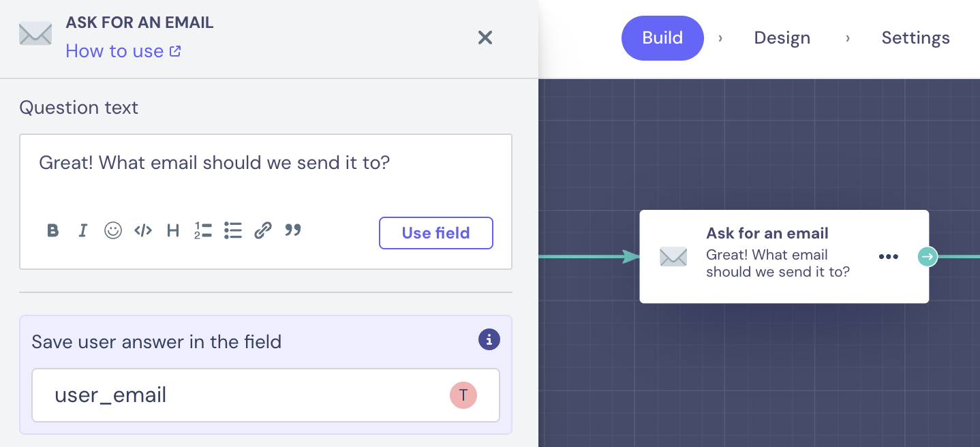Insert a hyperlink

263,231
